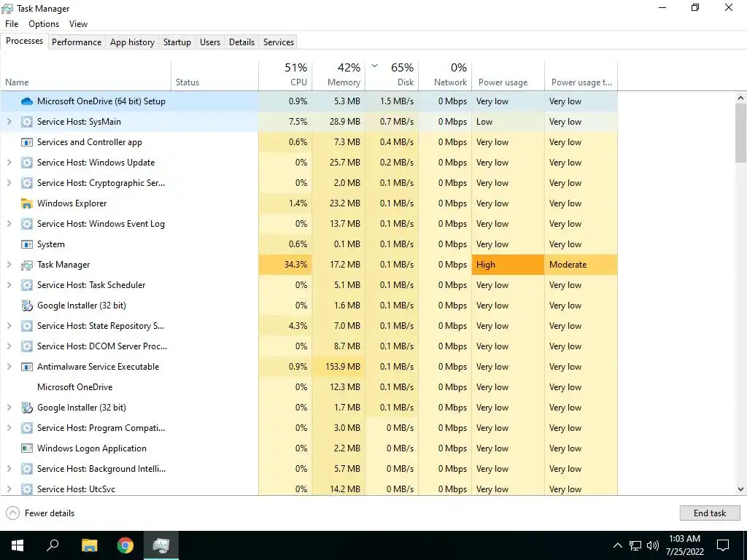747x560 pixels.
Task: Expand the Service Host: SysMain group
Action: click(9, 122)
